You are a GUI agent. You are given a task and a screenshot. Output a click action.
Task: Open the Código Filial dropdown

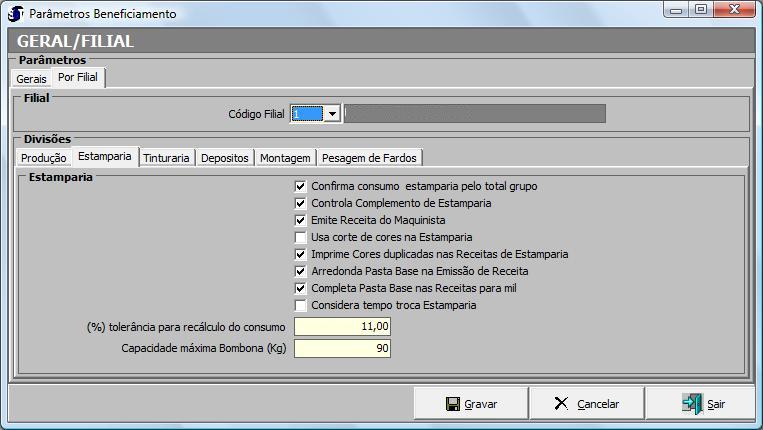tap(332, 114)
